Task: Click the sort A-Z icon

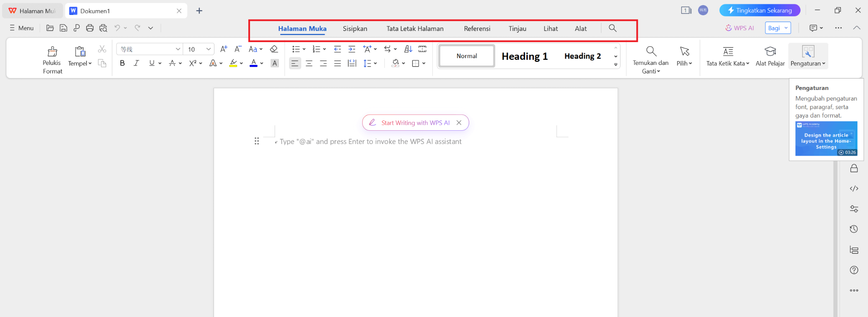Action: click(x=408, y=49)
